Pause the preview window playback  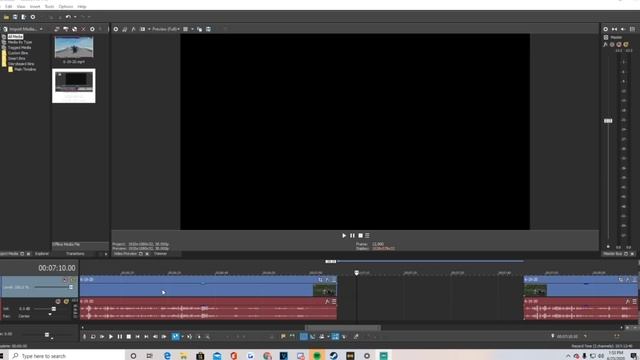tap(352, 236)
